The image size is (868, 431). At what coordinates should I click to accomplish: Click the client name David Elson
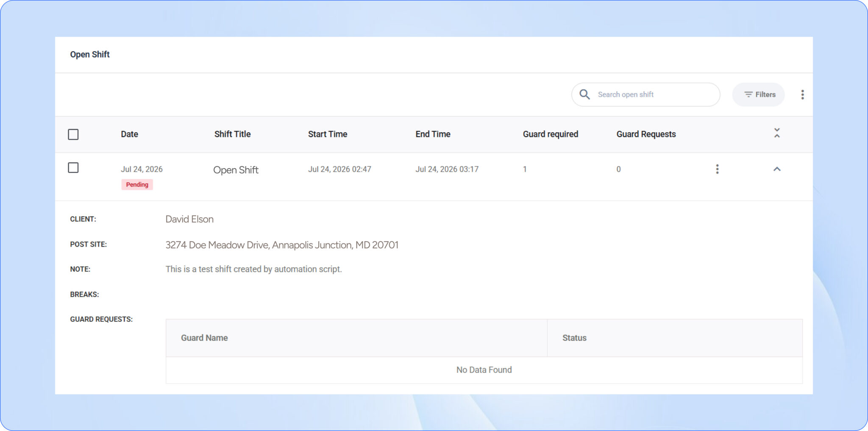click(x=189, y=219)
